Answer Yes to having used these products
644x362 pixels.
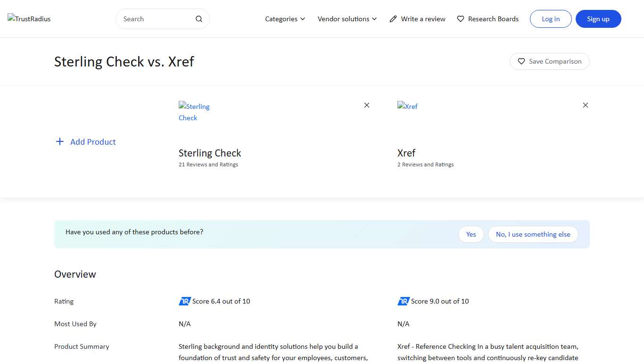471,234
